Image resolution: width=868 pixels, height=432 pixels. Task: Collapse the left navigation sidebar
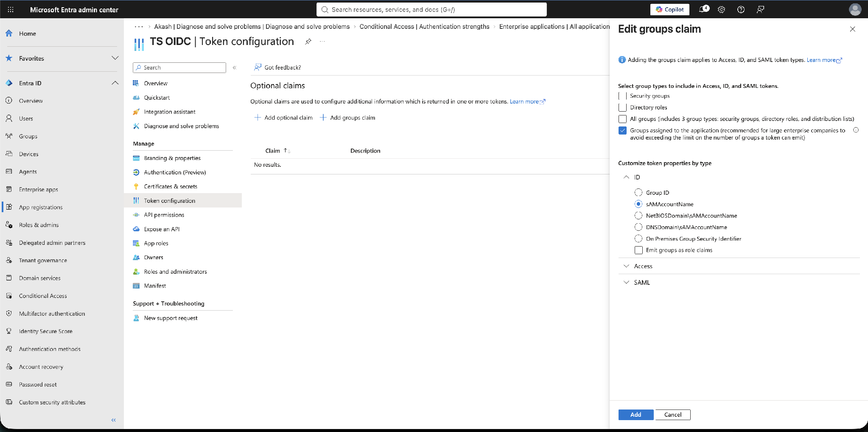click(x=113, y=420)
